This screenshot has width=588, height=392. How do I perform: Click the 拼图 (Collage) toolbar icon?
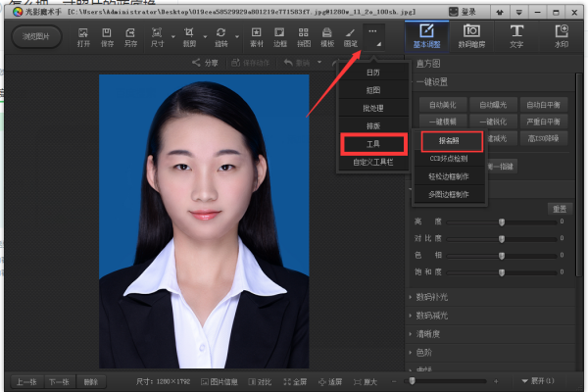pos(304,37)
